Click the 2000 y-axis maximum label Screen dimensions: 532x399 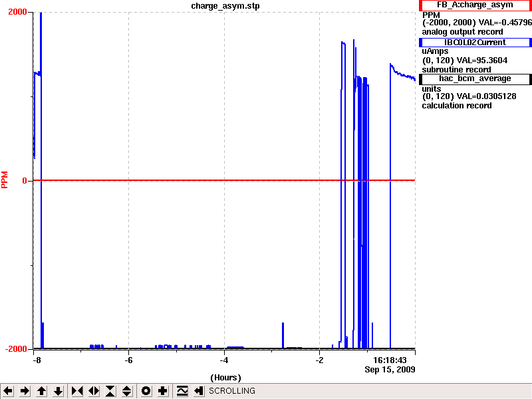pyautogui.click(x=17, y=12)
